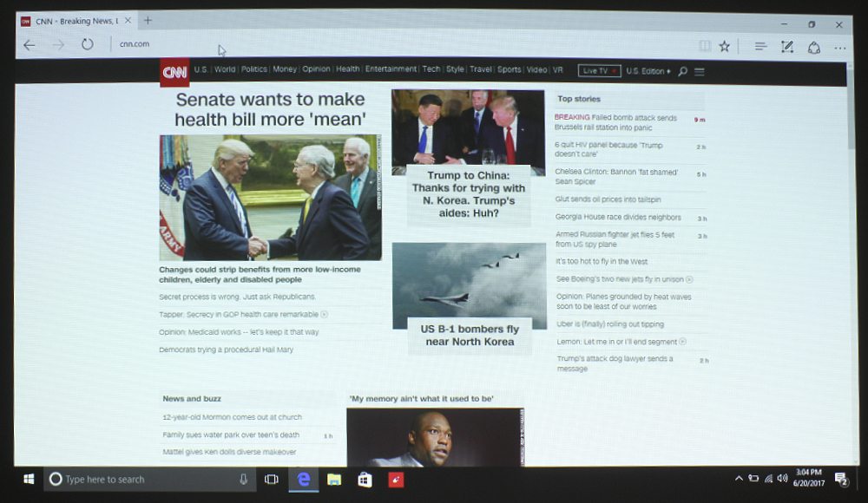Open the network icon in the tray
This screenshot has height=503, width=868.
click(x=768, y=478)
